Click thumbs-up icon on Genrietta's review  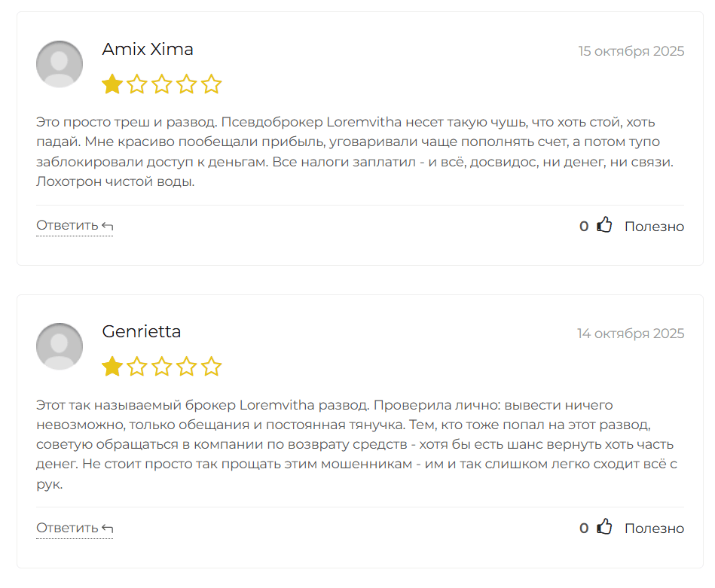pos(604,527)
